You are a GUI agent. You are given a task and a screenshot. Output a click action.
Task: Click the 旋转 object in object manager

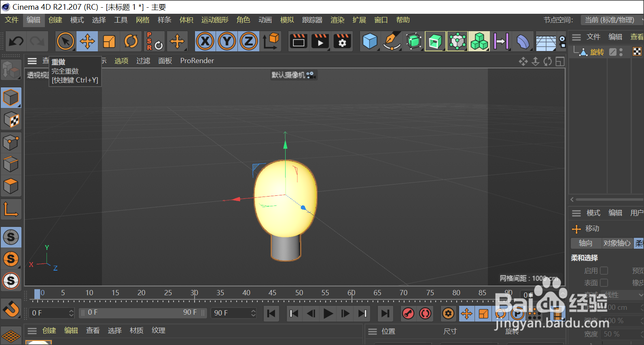point(597,52)
